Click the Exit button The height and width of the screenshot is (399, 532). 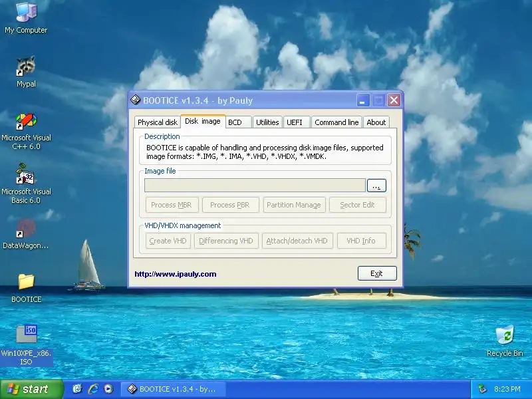[x=377, y=273]
